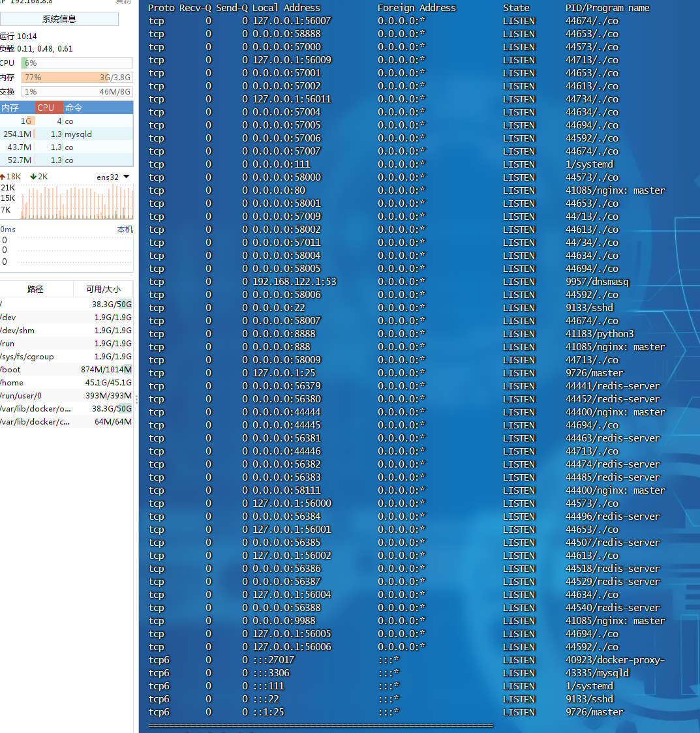Click the memory usage bar showing 77%
This screenshot has width=700, height=733.
pyautogui.click(x=77, y=78)
